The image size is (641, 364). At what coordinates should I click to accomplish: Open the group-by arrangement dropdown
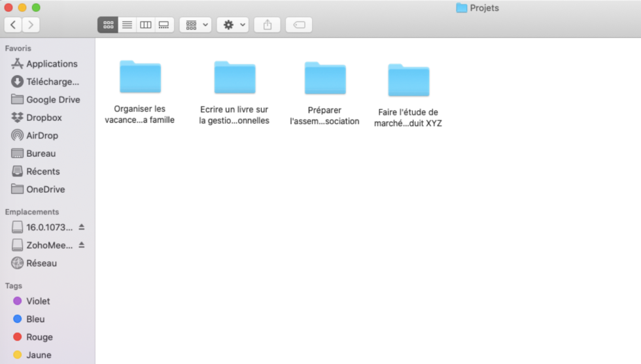195,25
